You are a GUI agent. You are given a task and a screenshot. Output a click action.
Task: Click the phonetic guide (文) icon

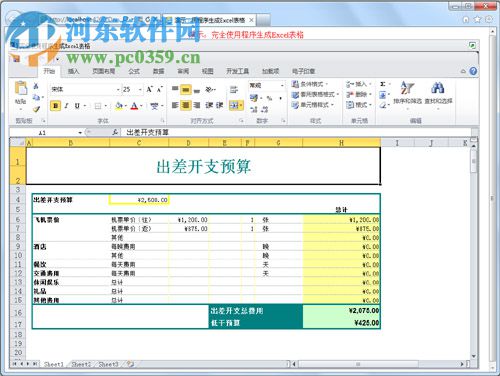[x=154, y=106]
